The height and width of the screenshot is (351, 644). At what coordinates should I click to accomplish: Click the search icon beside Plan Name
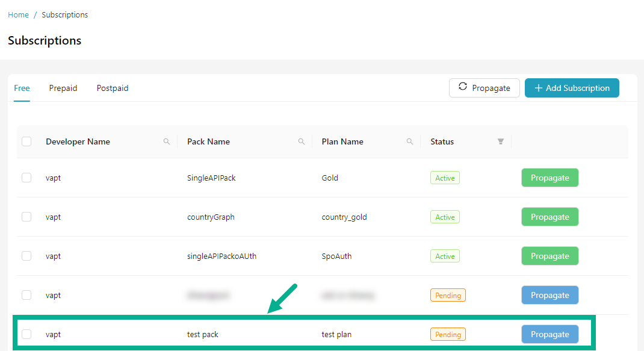[x=410, y=141]
